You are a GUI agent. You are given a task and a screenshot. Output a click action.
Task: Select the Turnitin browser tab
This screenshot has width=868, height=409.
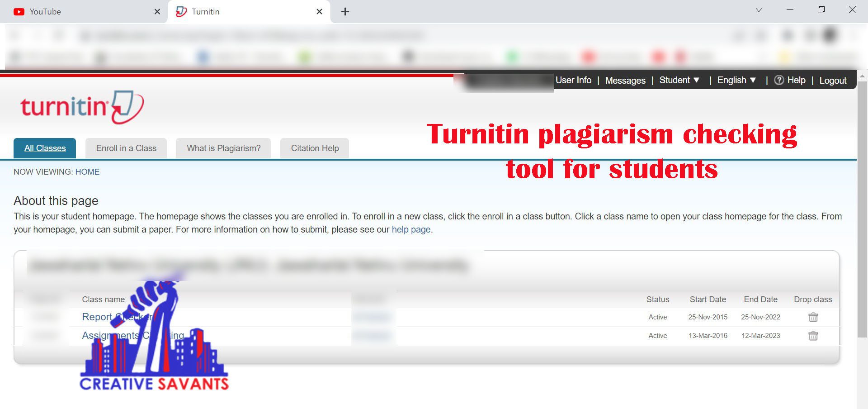(x=249, y=12)
